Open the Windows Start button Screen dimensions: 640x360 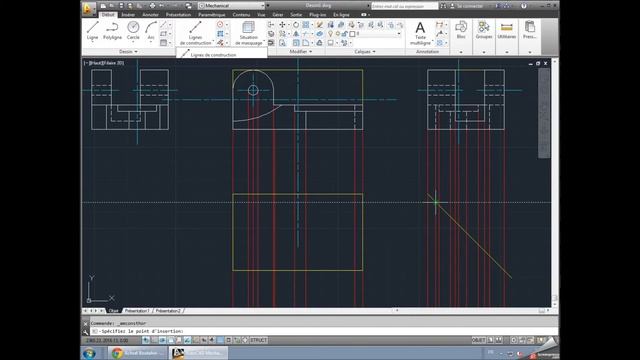pyautogui.click(x=89, y=353)
